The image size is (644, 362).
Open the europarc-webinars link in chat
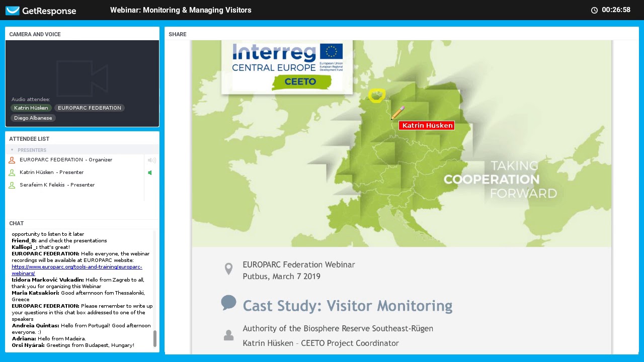pyautogui.click(x=77, y=270)
